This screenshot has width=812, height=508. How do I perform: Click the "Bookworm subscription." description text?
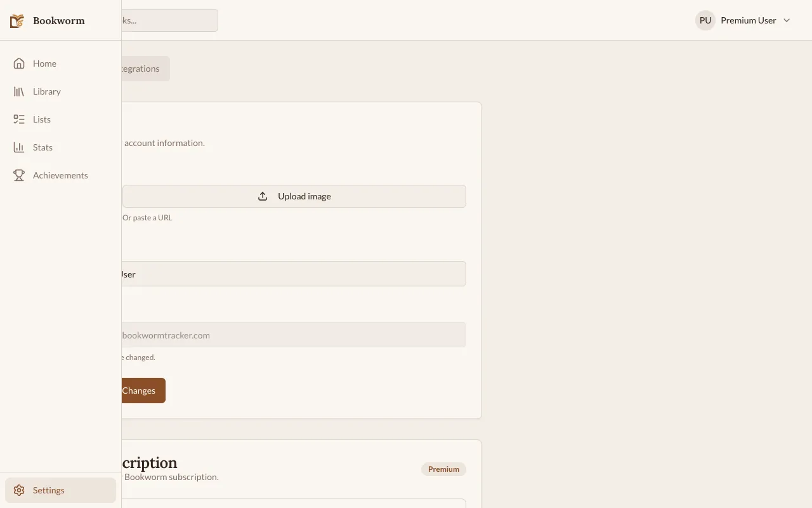coord(171,477)
